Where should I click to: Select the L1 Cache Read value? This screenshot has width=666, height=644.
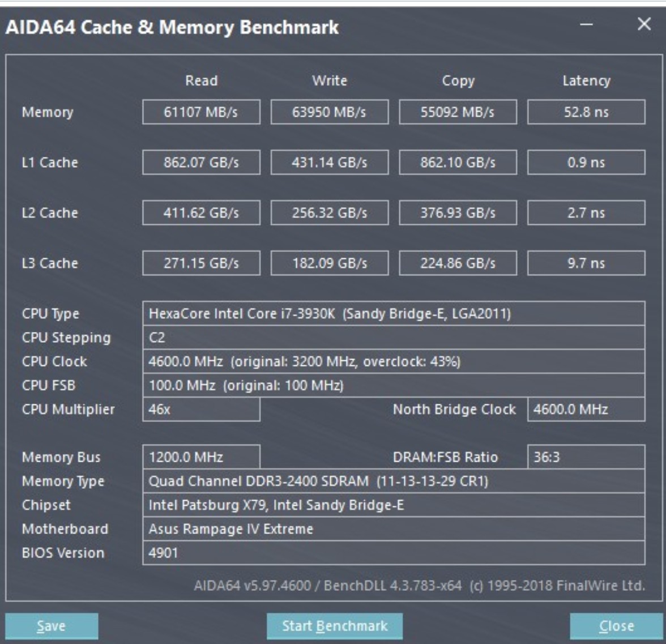pos(201,163)
